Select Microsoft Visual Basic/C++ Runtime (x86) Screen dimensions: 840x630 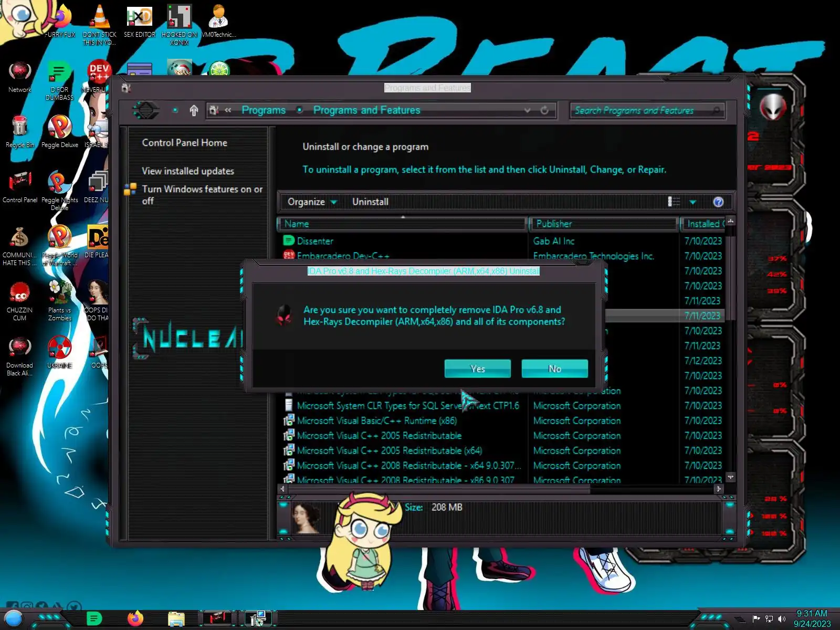[x=402, y=421]
